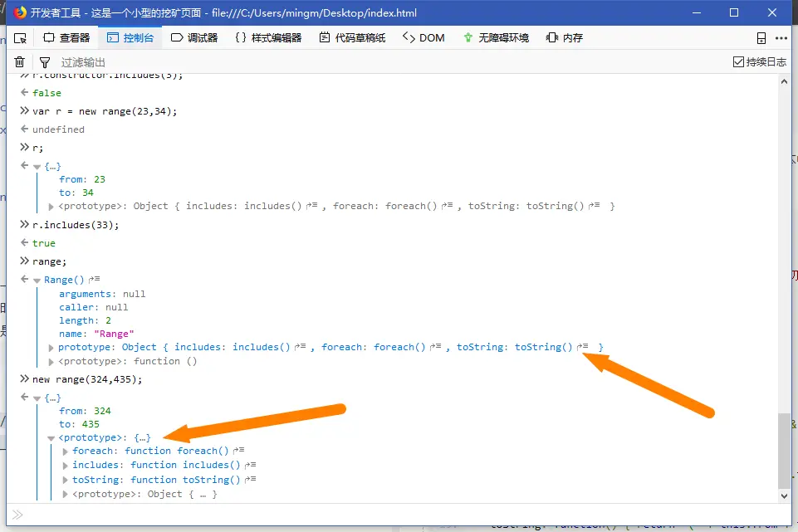Click the 'arguments: null' property
Image resolution: width=798 pixels, height=532 pixels.
point(102,294)
